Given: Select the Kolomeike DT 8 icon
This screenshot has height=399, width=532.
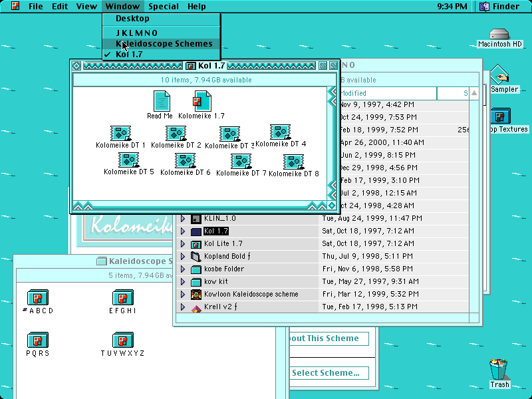Looking at the screenshot, I should pos(293,162).
